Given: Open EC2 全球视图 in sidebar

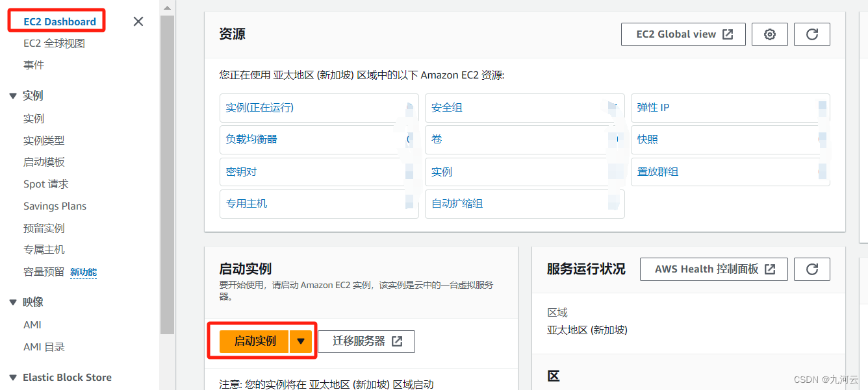Looking at the screenshot, I should click(54, 43).
